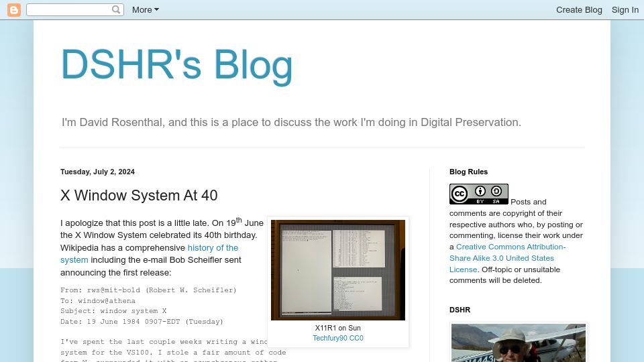Click the Create Blog link
This screenshot has width=644, height=362.
click(x=579, y=10)
